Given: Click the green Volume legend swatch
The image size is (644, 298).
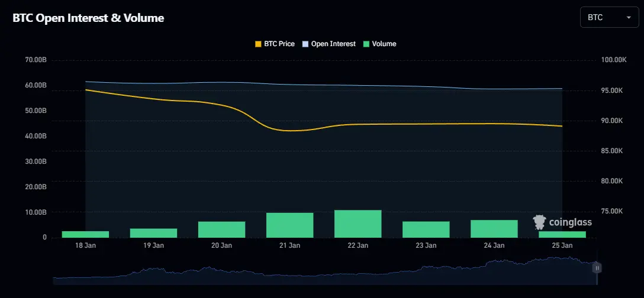Looking at the screenshot, I should click(366, 44).
